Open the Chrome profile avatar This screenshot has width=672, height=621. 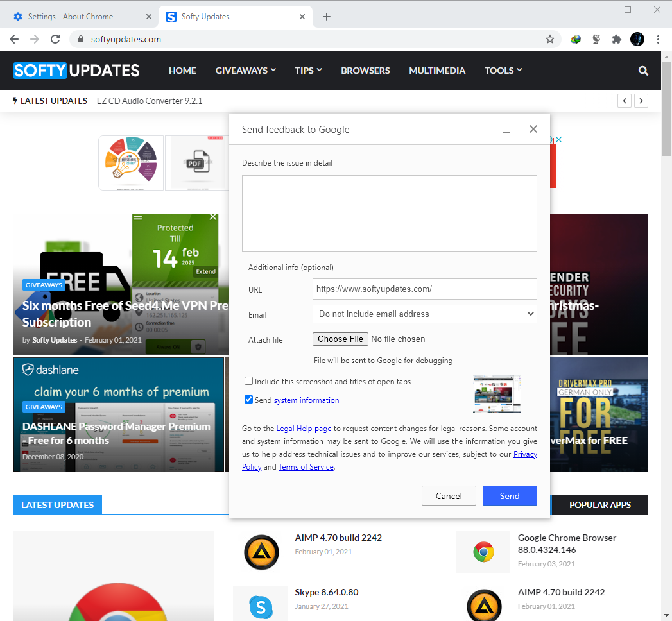tap(637, 39)
